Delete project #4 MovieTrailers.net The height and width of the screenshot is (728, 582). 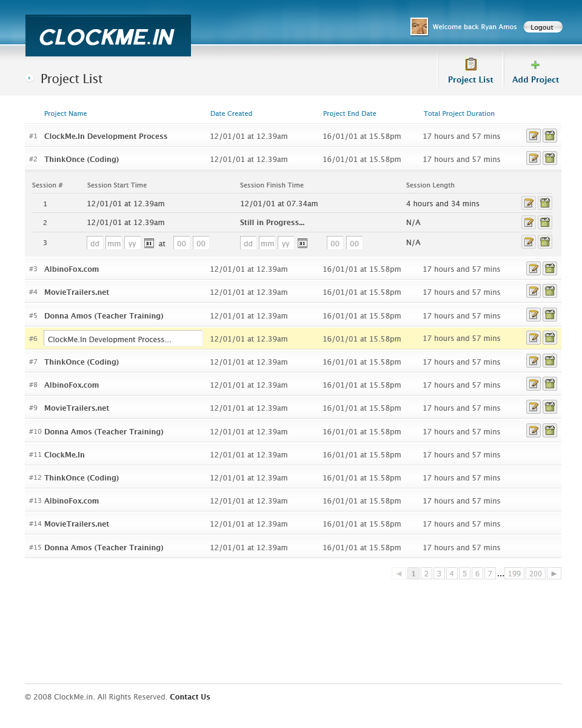click(550, 292)
